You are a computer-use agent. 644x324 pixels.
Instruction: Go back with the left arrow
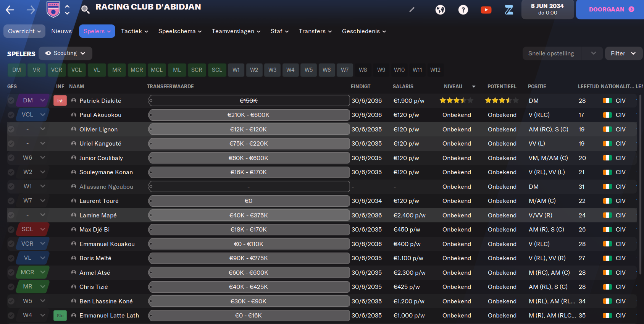click(10, 10)
